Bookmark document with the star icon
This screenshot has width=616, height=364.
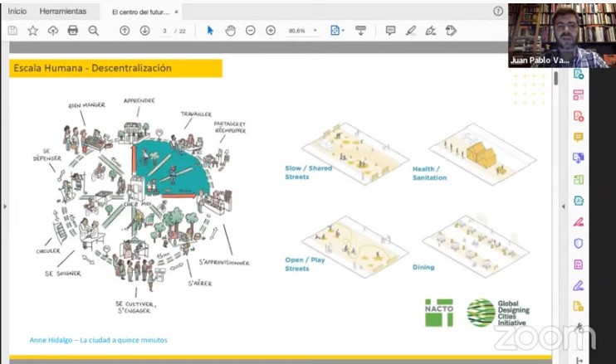coord(33,31)
